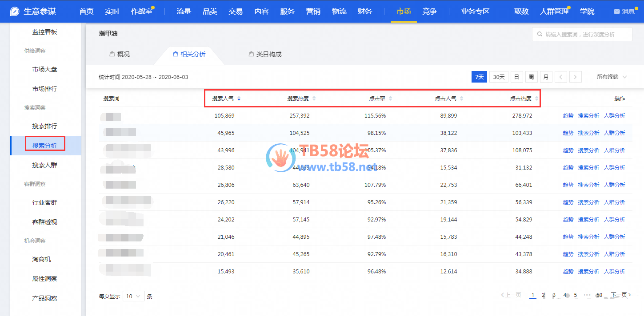Open 搜索排行 in the sidebar
Viewport: 644px width, 316px height.
[x=44, y=126]
